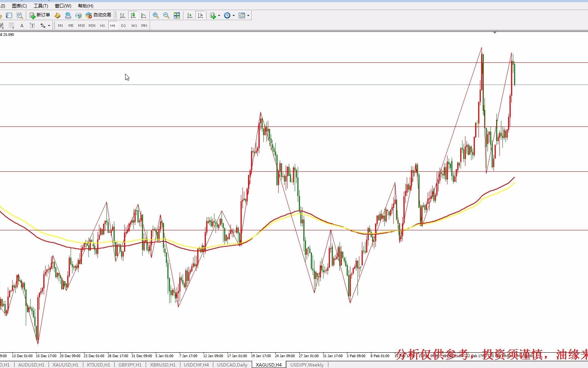Viewport: 588px width, 368px height.
Task: Open the terminal window icon in toolbar
Action: point(9,15)
